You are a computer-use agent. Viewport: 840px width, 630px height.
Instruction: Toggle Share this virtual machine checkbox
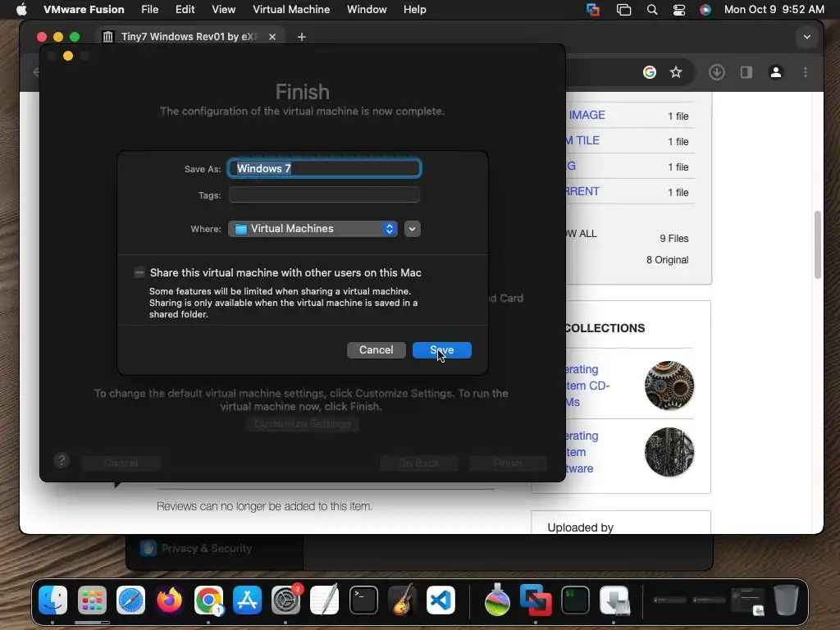point(139,272)
